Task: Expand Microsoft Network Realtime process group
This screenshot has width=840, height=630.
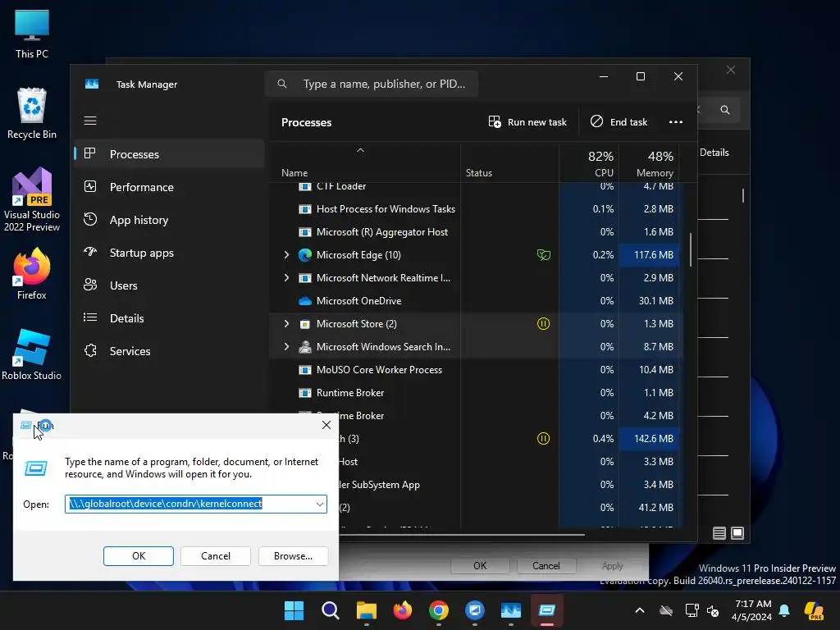Action: (x=286, y=278)
